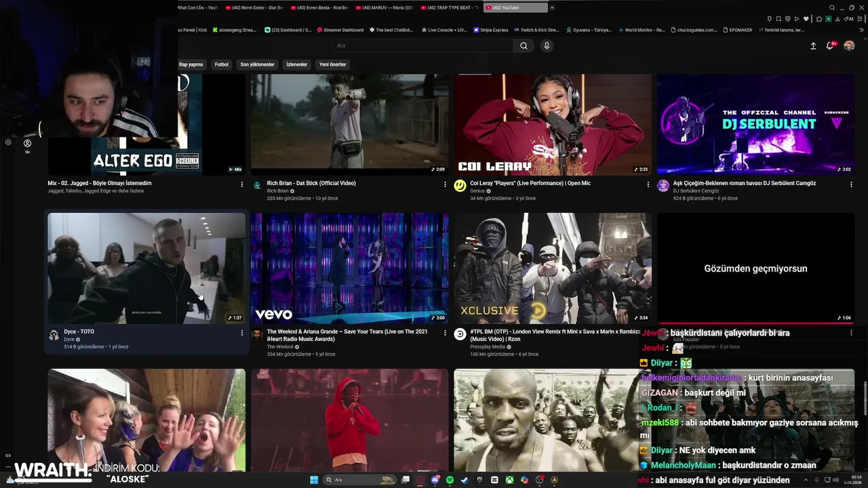Image resolution: width=868 pixels, height=488 pixels.
Task: Open the 'chucksguides.com' bookmark
Action: (x=693, y=30)
